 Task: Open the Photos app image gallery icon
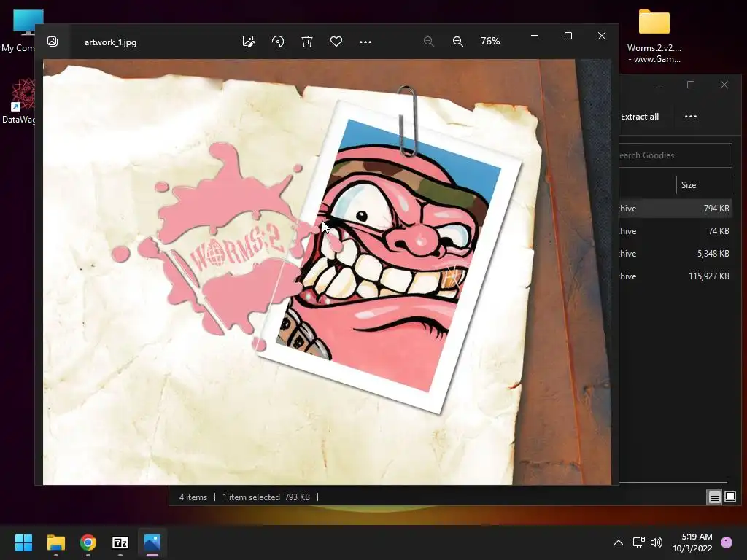coord(53,42)
